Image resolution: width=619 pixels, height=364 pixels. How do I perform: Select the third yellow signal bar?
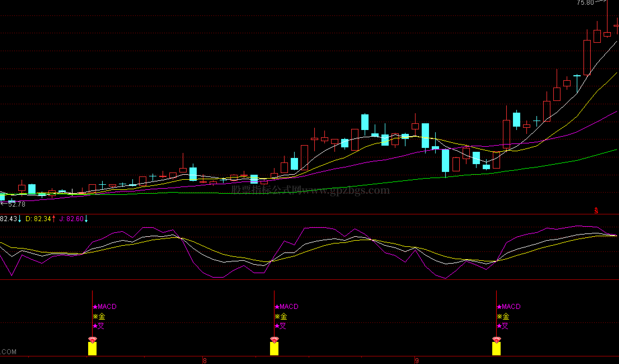[496, 349]
